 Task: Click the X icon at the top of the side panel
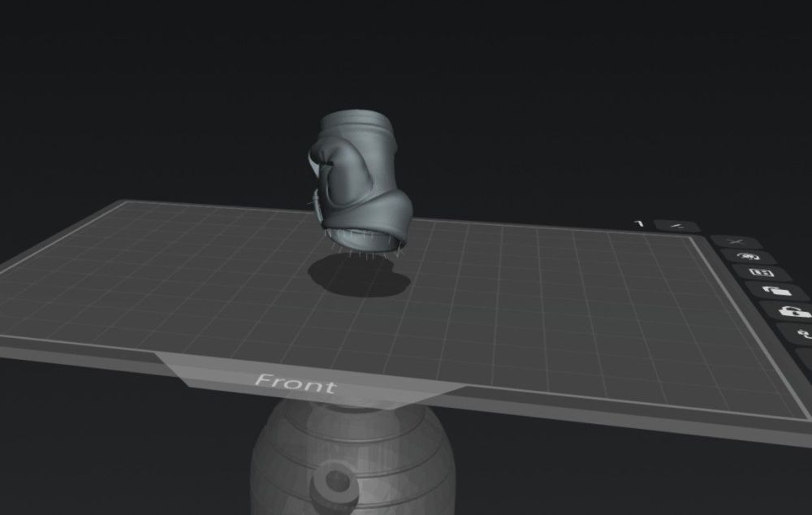click(737, 241)
